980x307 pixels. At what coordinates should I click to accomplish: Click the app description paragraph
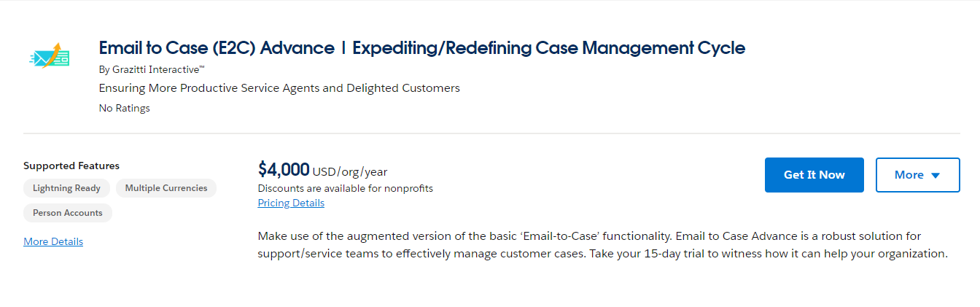coord(602,245)
